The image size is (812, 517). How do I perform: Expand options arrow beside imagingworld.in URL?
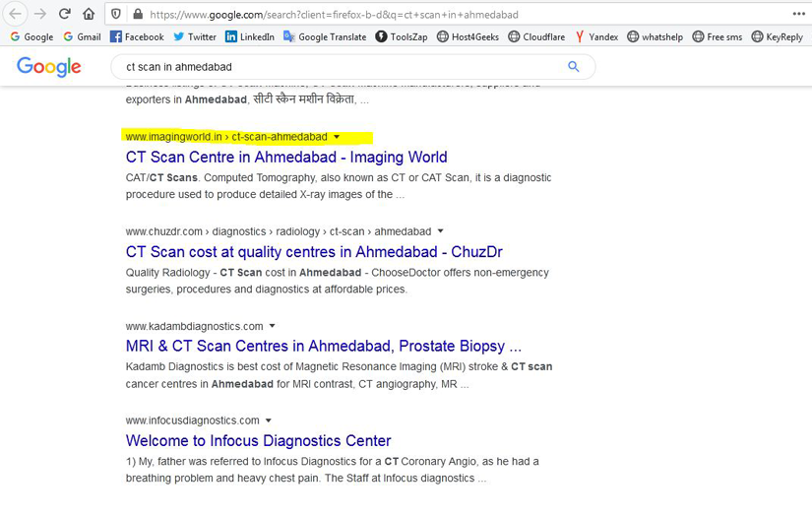337,137
